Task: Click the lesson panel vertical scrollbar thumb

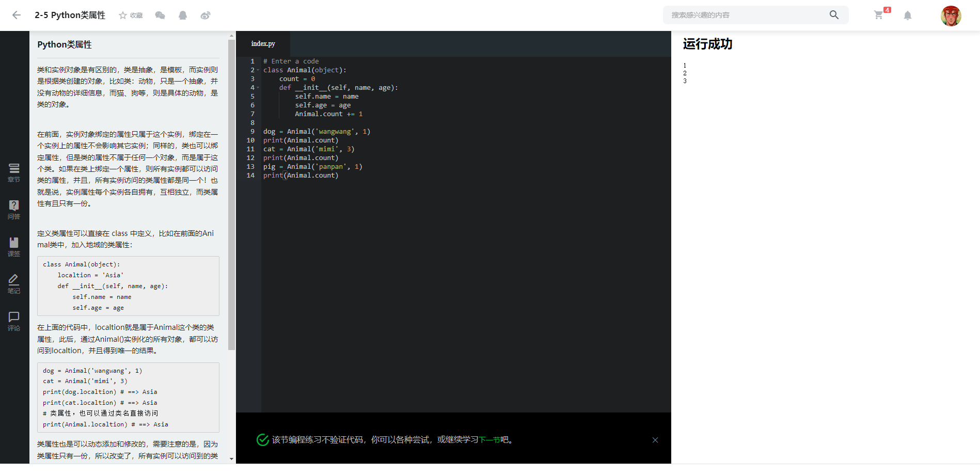Action: click(231, 195)
